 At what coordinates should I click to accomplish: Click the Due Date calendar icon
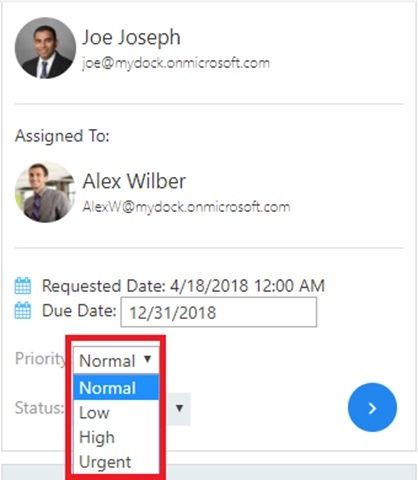[x=23, y=311]
